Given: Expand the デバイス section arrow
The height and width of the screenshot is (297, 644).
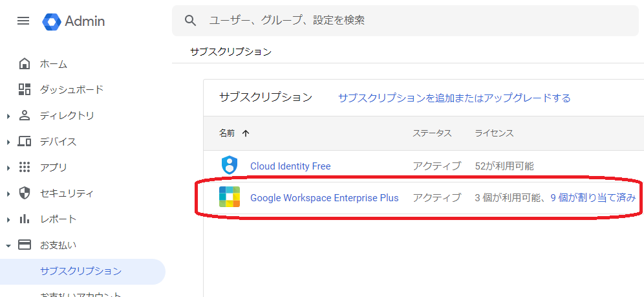Looking at the screenshot, I should 8,142.
